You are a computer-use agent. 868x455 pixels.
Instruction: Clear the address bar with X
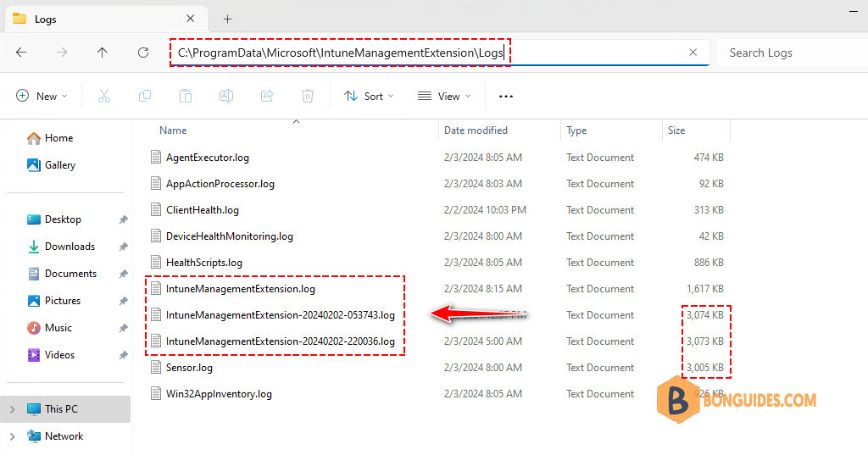pyautogui.click(x=693, y=53)
